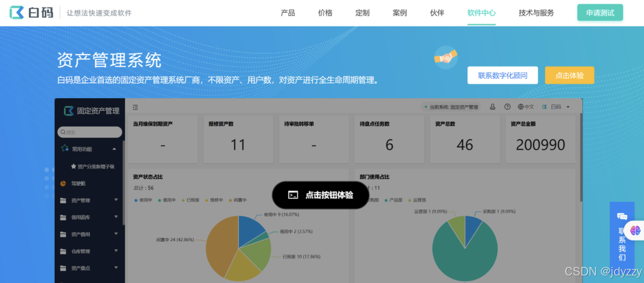Viewport: 644px width, 283px height.
Task: Open the 技术与服务 nav item
Action: click(x=536, y=13)
